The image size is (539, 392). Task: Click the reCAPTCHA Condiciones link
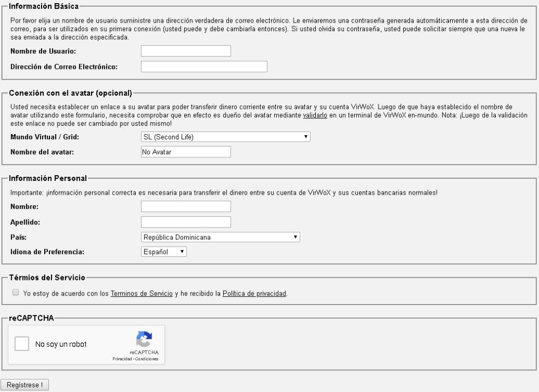coord(146,359)
